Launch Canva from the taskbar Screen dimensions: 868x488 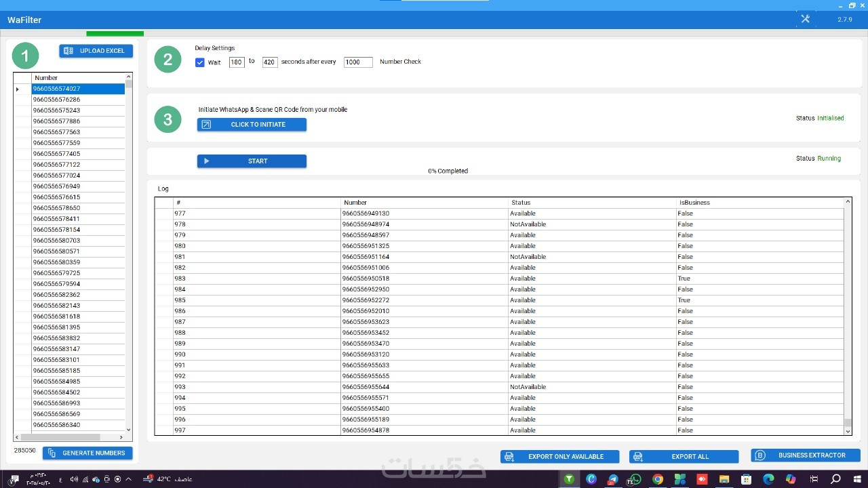click(x=591, y=479)
